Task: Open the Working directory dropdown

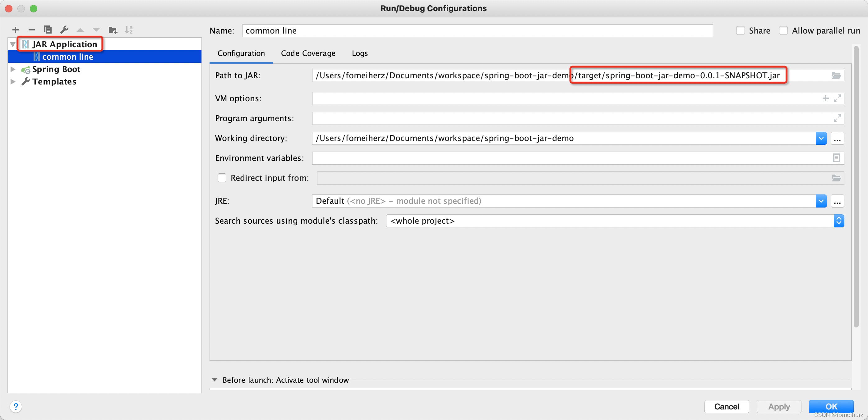Action: click(x=821, y=139)
